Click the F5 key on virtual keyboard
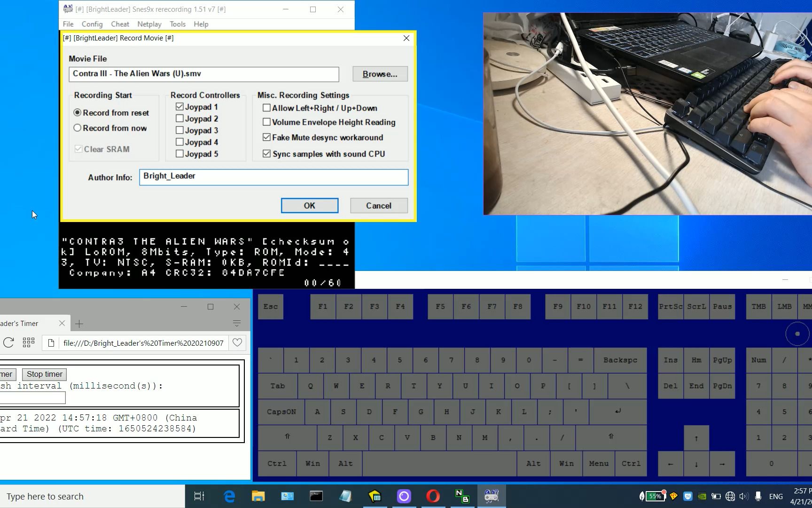 click(x=440, y=307)
